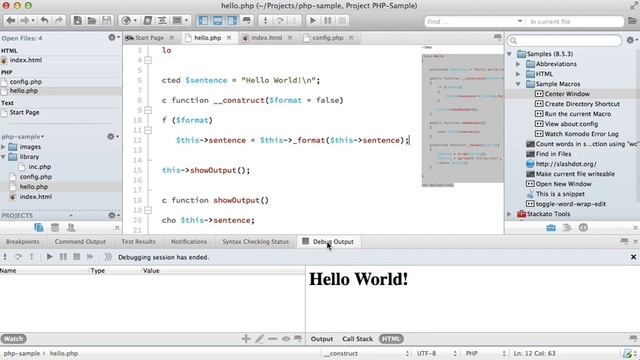Image resolution: width=640 pixels, height=360 pixels.
Task: Open inc.php in library folder
Action: click(x=39, y=167)
